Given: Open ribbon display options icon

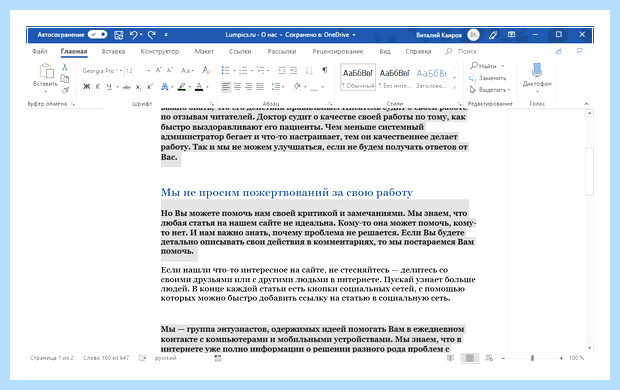Looking at the screenshot, I should 512,35.
